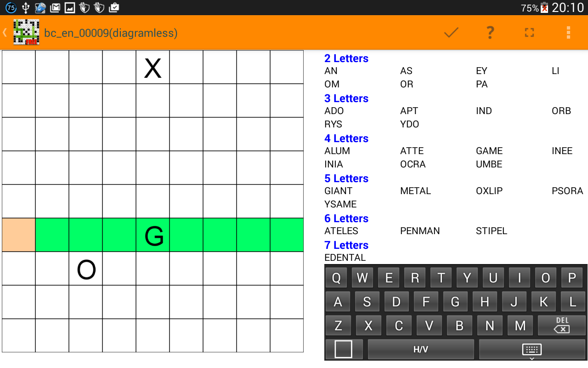
Task: Select EDENTAL under 7 Letters
Action: [x=345, y=257]
